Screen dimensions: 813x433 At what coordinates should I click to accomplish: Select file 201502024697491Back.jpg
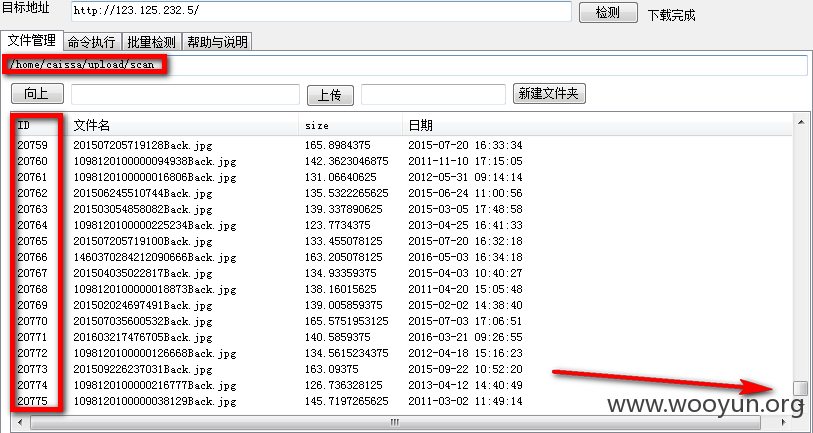pyautogui.click(x=143, y=305)
